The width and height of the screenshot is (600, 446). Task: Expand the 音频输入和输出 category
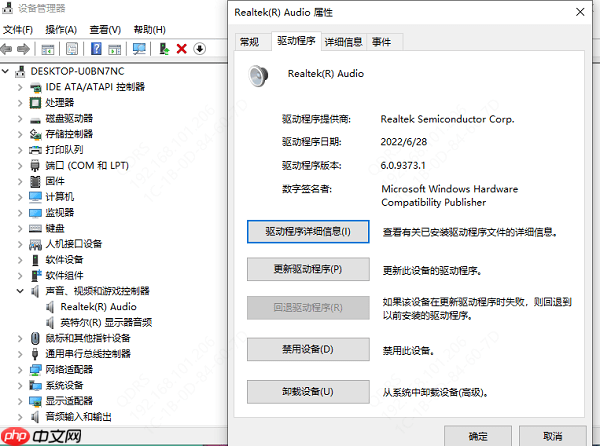[x=20, y=417]
